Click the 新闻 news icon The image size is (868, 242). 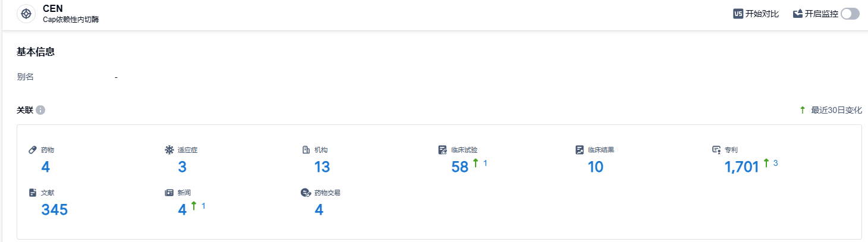click(169, 193)
